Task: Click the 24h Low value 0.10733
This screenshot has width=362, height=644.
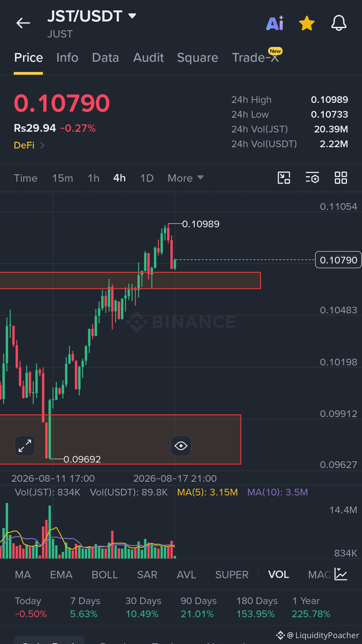Action: [x=329, y=114]
